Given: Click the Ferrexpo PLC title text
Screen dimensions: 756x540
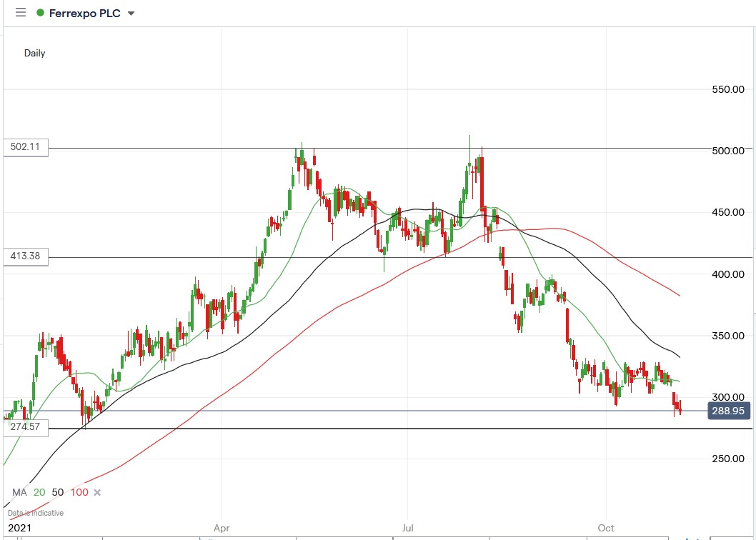Looking at the screenshot, I should (85, 12).
